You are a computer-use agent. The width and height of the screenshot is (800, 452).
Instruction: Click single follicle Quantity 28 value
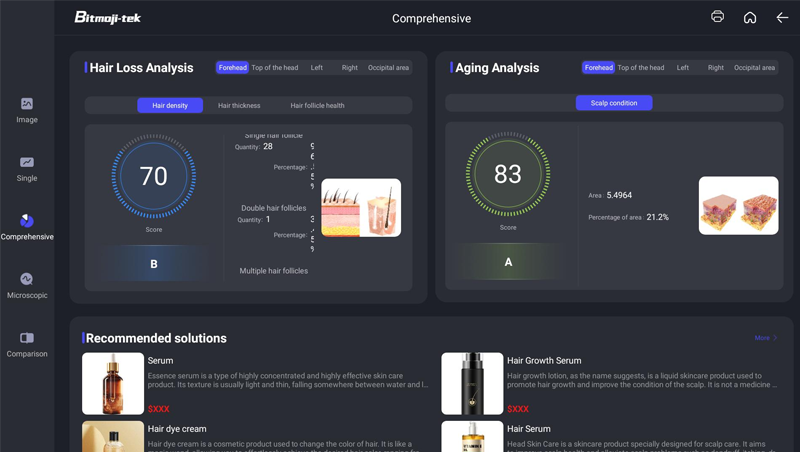point(268,146)
